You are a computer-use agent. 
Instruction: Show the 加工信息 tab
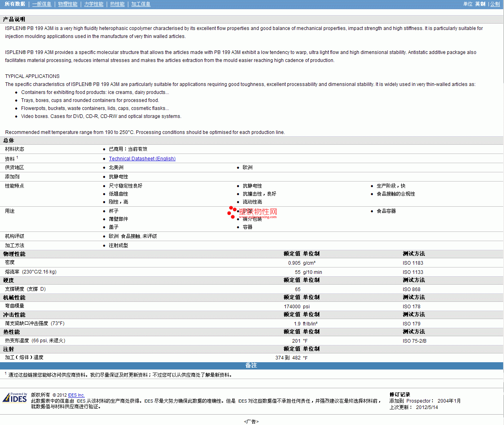click(x=141, y=4)
